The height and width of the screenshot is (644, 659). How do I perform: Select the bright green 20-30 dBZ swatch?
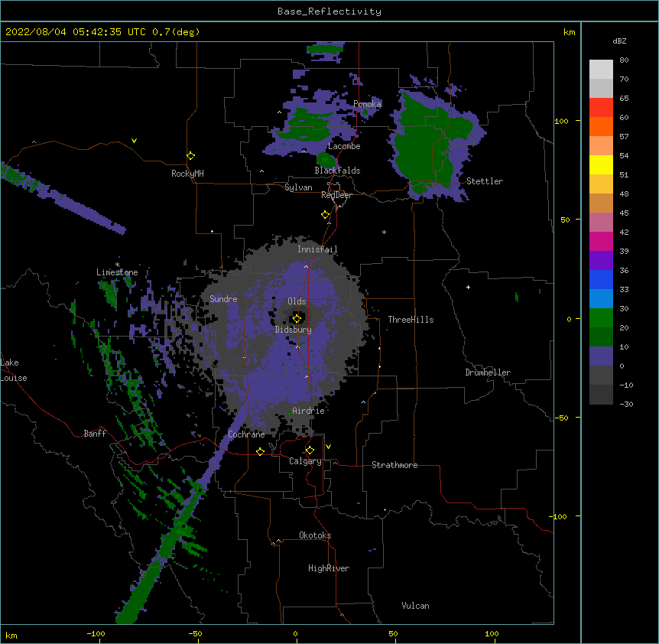click(x=601, y=318)
